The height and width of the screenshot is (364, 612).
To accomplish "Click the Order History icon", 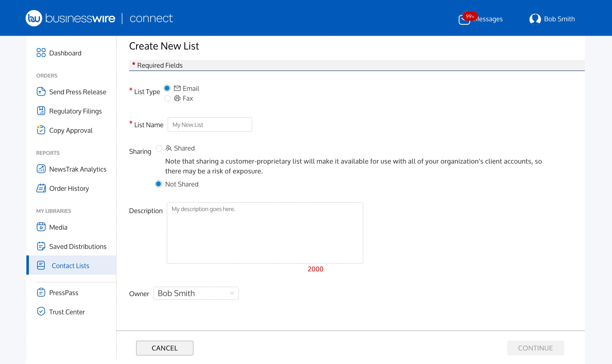I will point(41,188).
